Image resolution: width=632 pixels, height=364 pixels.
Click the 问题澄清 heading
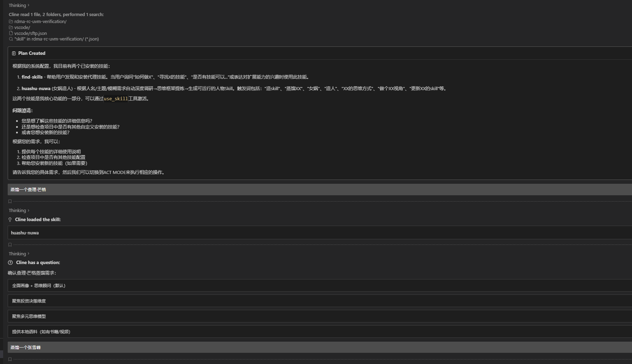[x=22, y=110]
